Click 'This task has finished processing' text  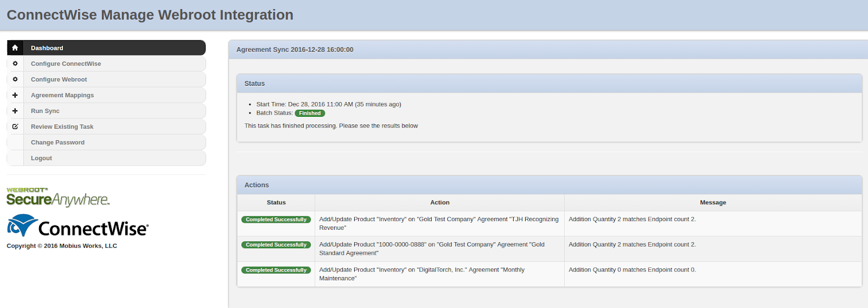coord(331,126)
